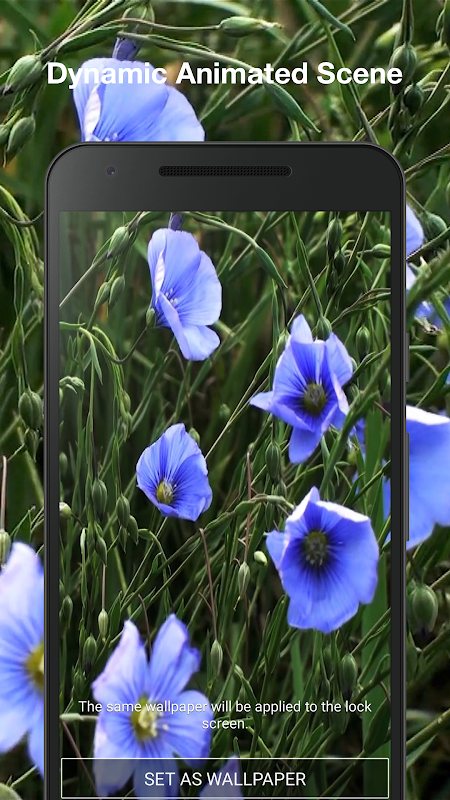Click the blue flower right of the phone
This screenshot has width=450, height=800.
pyautogui.click(x=428, y=477)
